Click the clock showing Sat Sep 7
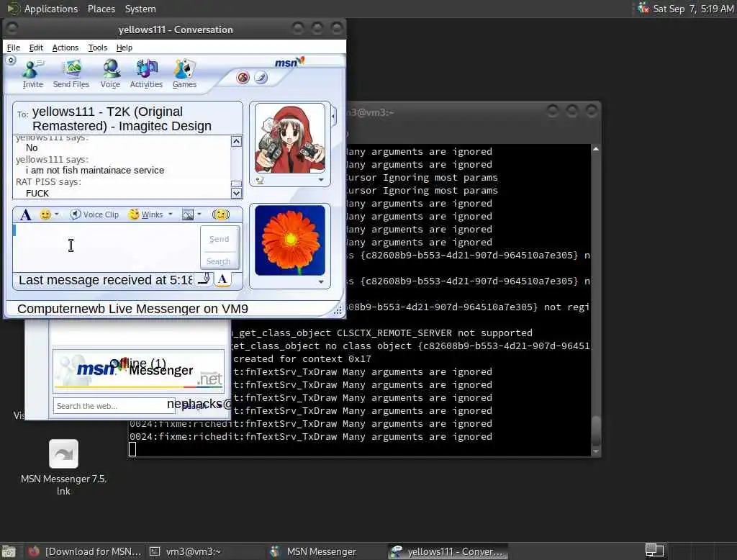The image size is (737, 560). click(693, 9)
